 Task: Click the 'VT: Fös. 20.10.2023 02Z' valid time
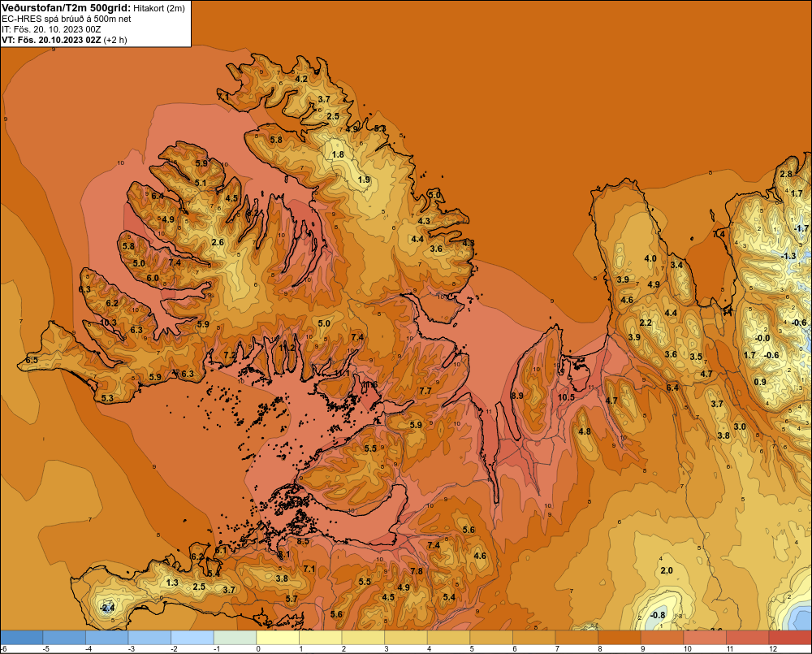coord(51,40)
